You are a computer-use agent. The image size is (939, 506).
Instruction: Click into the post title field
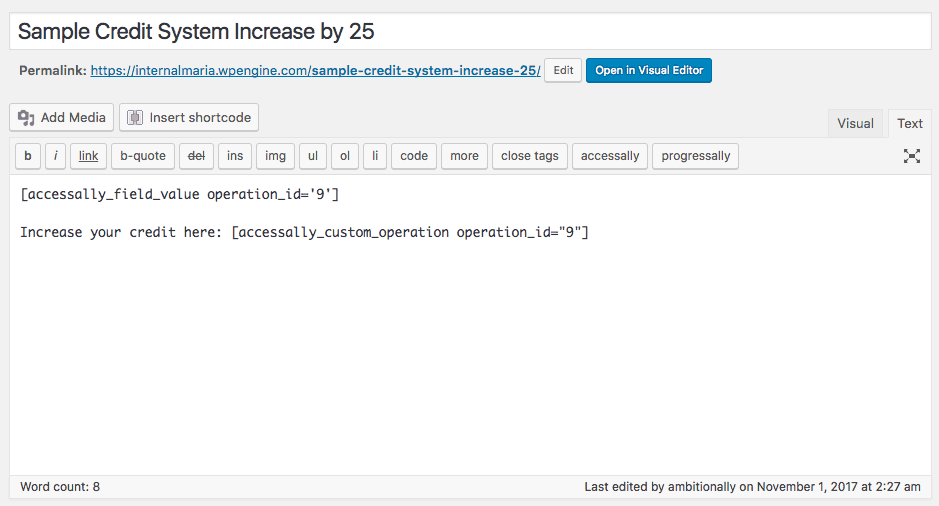click(470, 31)
